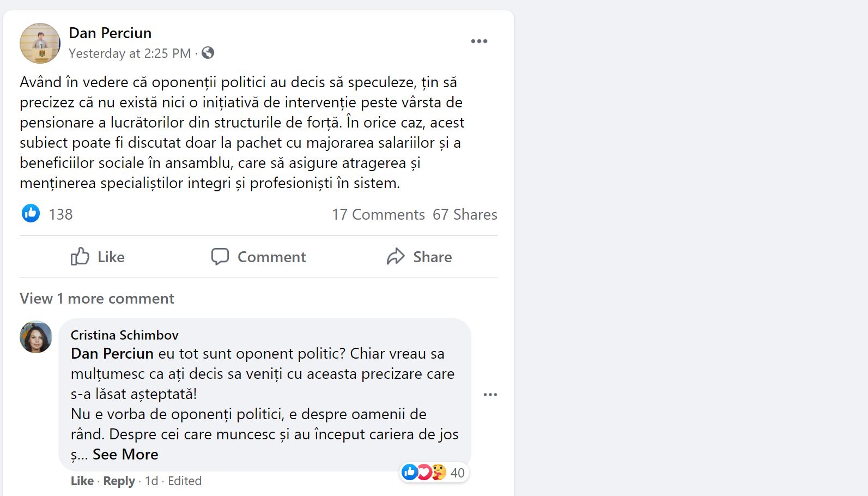
Task: Open the comment's three-dot options menu
Action: [x=490, y=395]
